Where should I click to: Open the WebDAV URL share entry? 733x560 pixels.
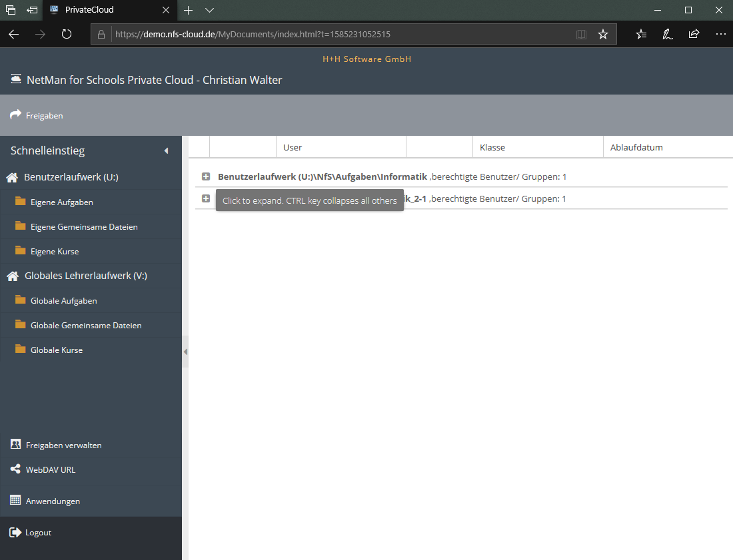[50, 469]
